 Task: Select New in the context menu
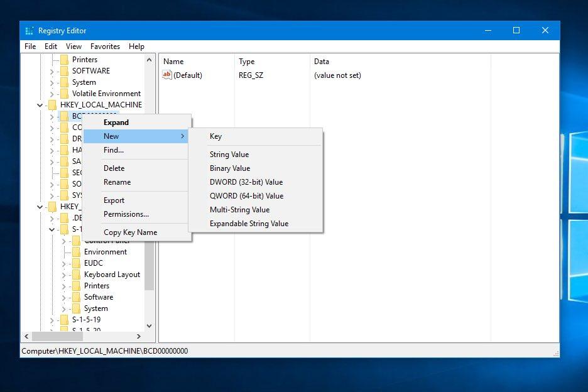coord(136,136)
